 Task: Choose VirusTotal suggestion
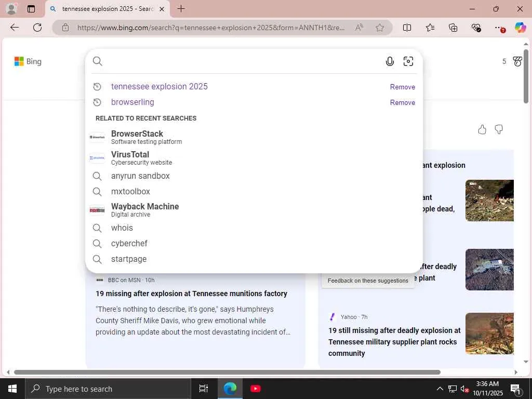(x=254, y=158)
